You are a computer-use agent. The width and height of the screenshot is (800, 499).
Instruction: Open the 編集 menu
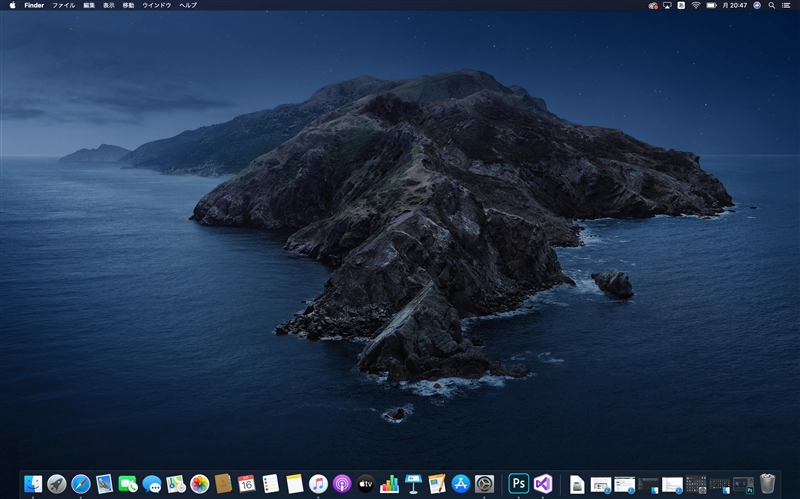(89, 5)
